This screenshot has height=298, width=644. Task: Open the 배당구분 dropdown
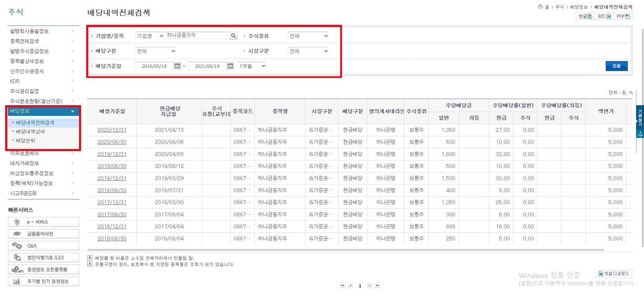point(155,51)
